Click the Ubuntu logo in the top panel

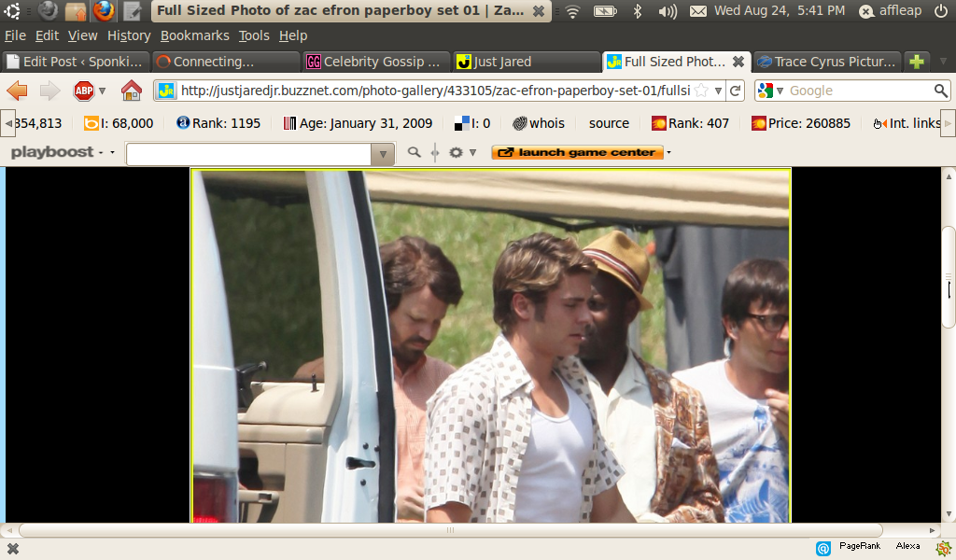tap(12, 10)
